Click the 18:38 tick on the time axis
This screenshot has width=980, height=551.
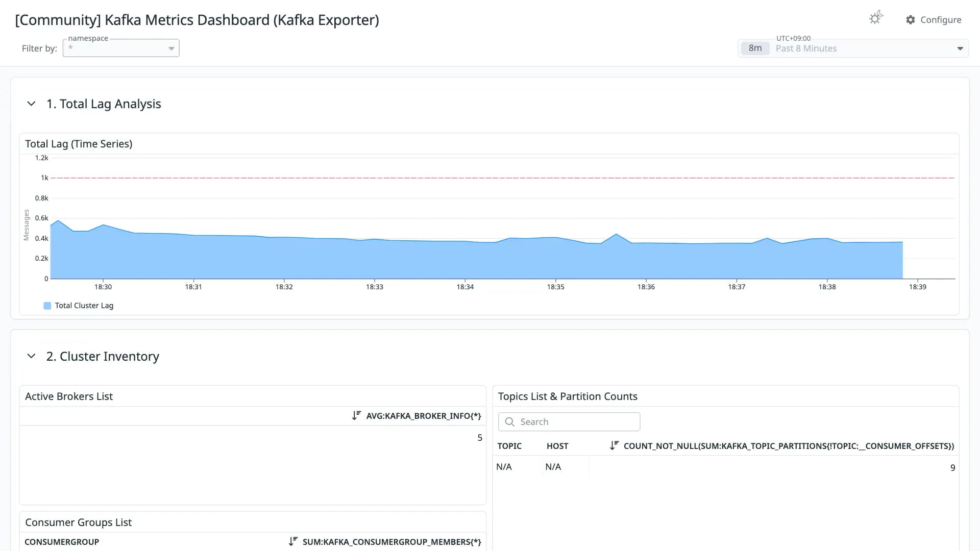tap(827, 287)
